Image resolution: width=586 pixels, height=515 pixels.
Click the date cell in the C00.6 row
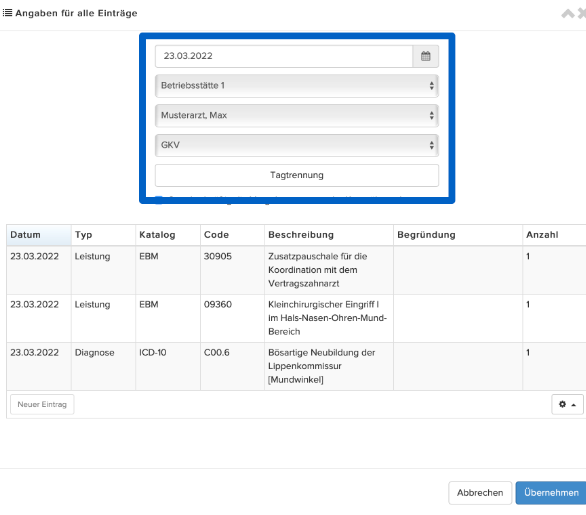pos(39,367)
